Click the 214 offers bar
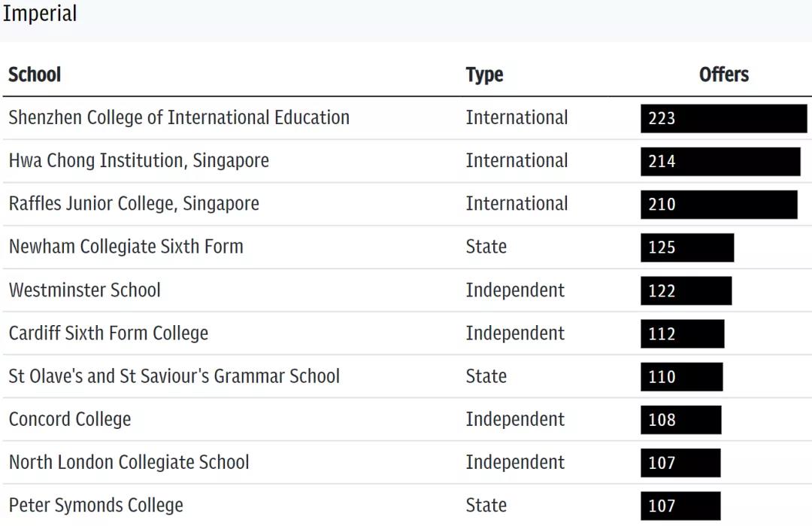 click(720, 161)
